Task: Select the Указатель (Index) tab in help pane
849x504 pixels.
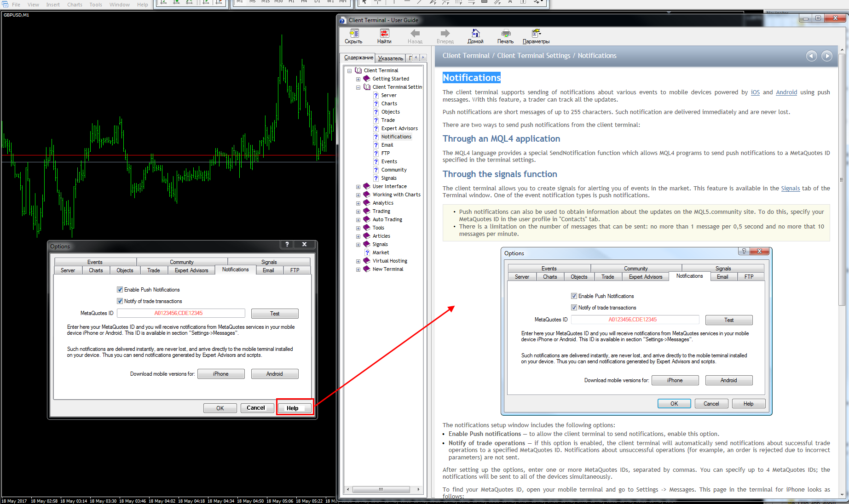Action: tap(391, 58)
